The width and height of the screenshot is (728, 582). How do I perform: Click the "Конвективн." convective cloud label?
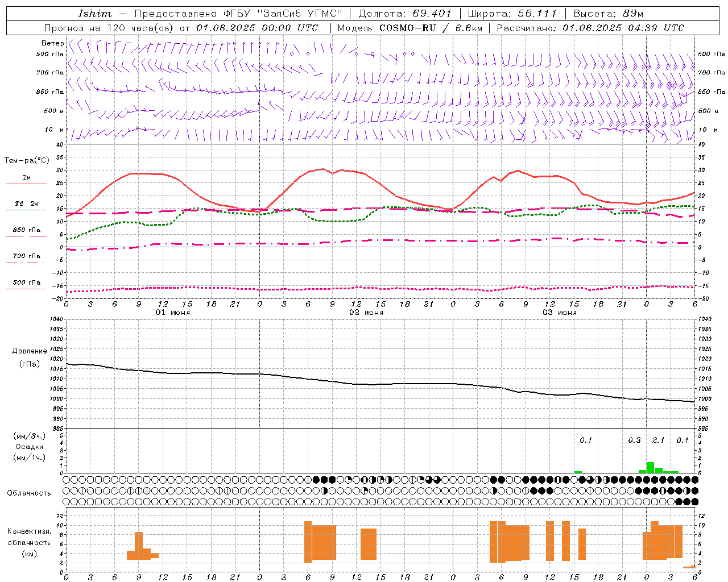point(30,531)
